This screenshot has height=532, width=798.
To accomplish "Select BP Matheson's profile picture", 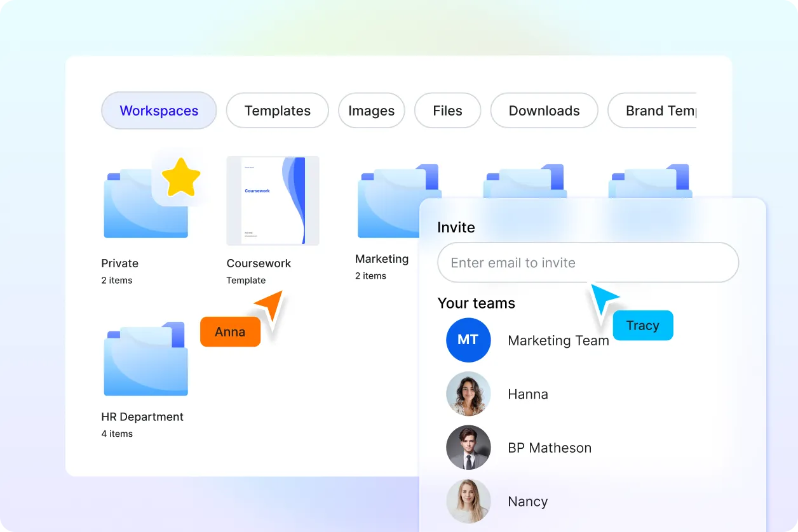I will 468,448.
